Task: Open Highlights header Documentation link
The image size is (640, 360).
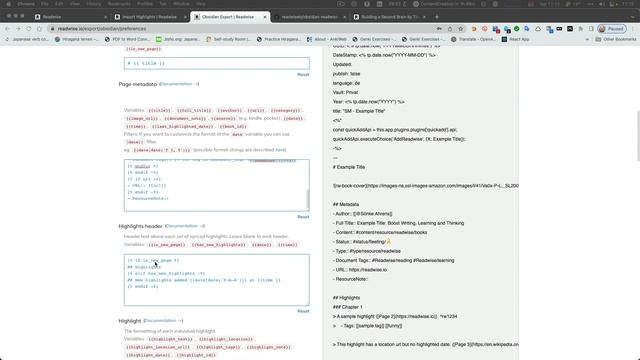Action: click(184, 226)
